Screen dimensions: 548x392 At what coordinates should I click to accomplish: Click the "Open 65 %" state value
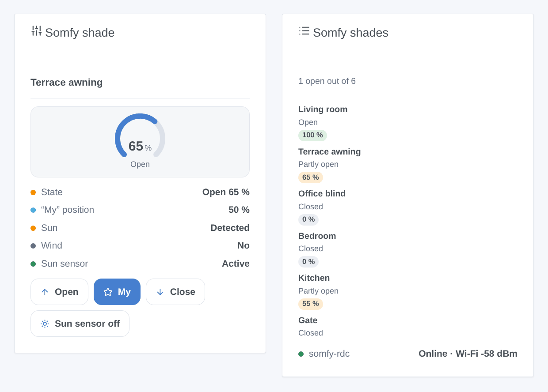click(x=226, y=192)
